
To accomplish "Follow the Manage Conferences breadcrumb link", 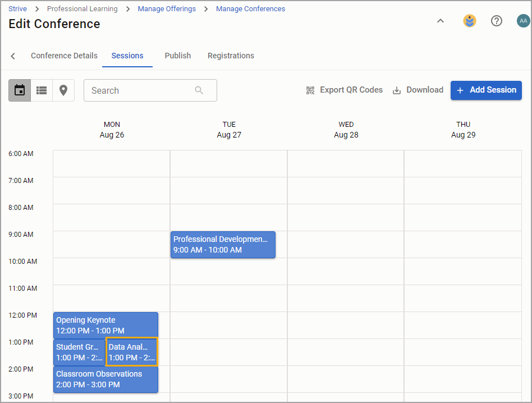I will tap(250, 9).
